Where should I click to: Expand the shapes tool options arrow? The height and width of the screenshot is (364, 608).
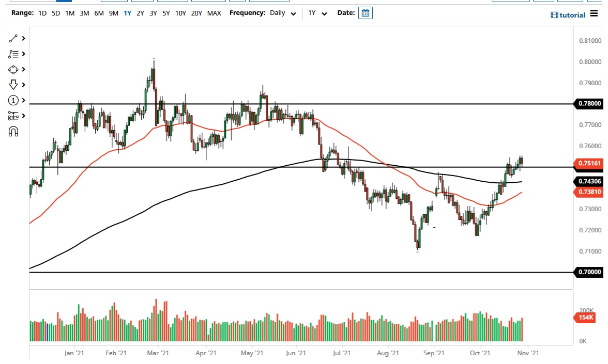24,69
